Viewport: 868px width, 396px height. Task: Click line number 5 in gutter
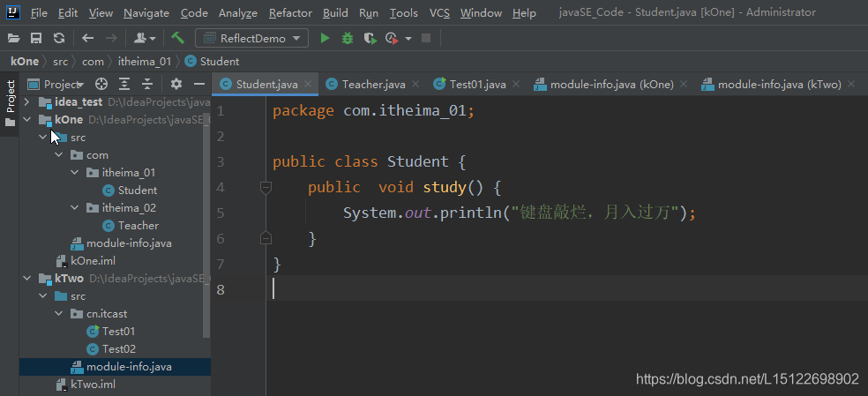(x=221, y=213)
